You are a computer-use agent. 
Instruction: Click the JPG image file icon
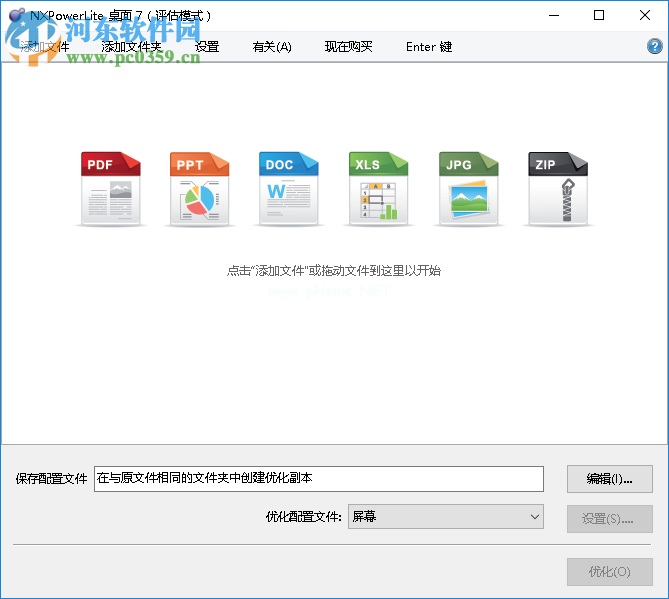[468, 188]
